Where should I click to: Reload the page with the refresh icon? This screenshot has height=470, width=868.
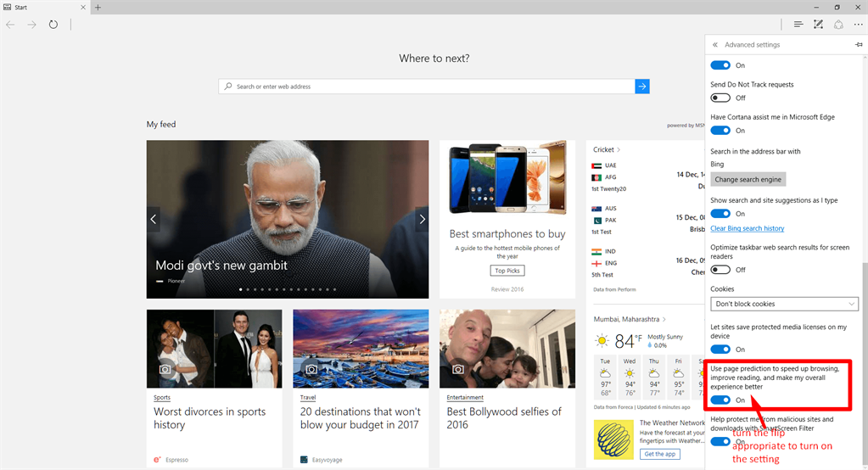click(x=53, y=25)
